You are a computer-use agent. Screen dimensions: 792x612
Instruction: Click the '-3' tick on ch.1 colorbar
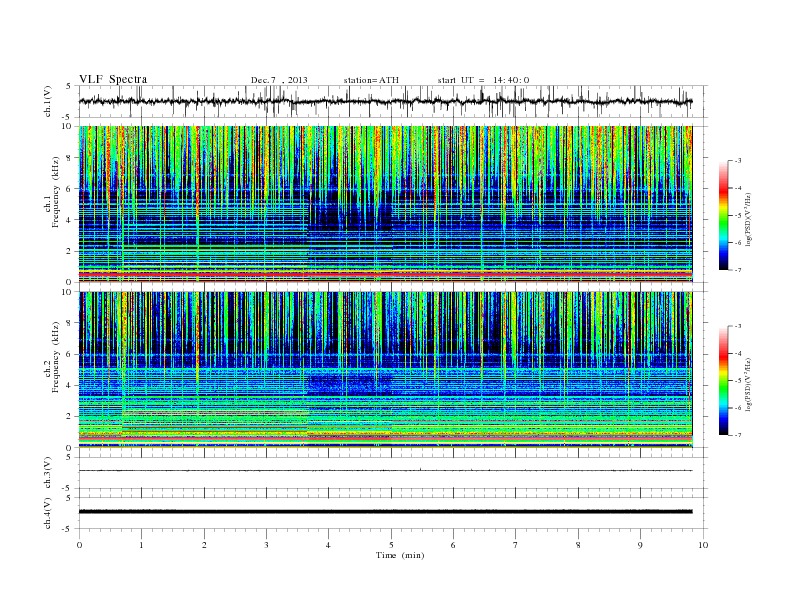click(738, 161)
